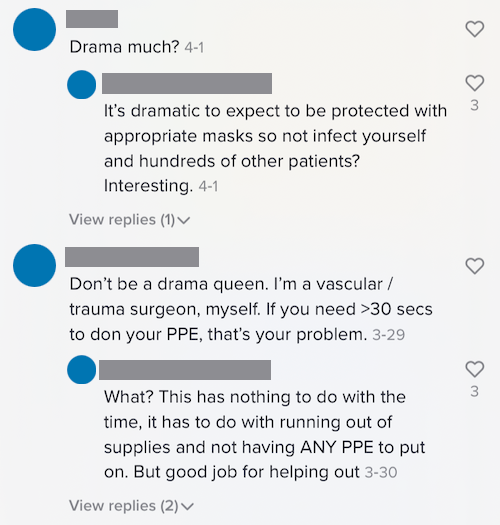500x525 pixels.
Task: Open avatar beside 'running out of supplies' reply
Action: [82, 370]
